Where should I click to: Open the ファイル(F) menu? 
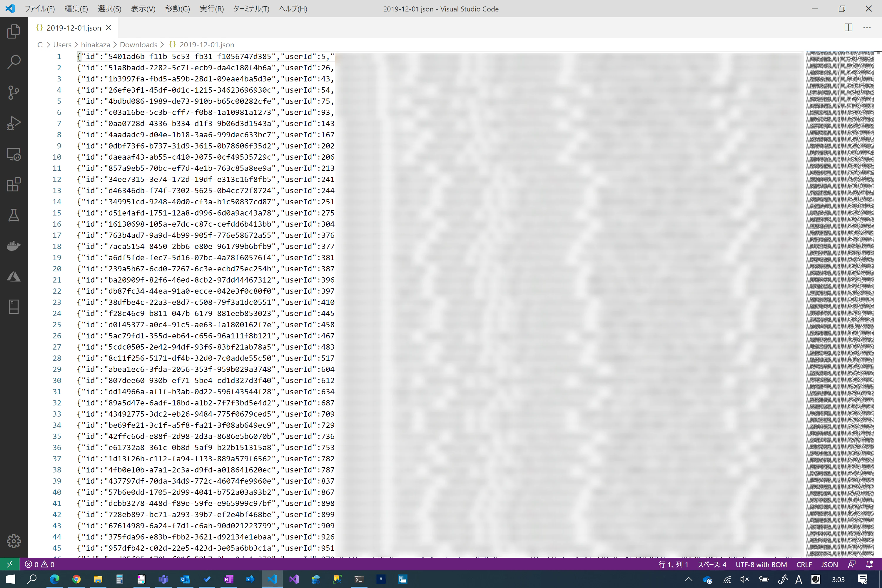tap(40, 9)
